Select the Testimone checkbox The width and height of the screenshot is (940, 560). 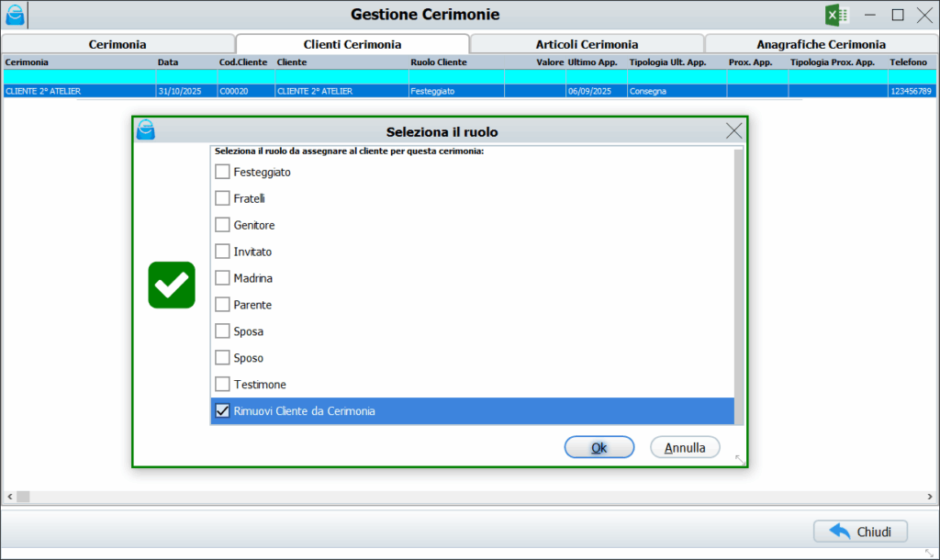click(222, 385)
